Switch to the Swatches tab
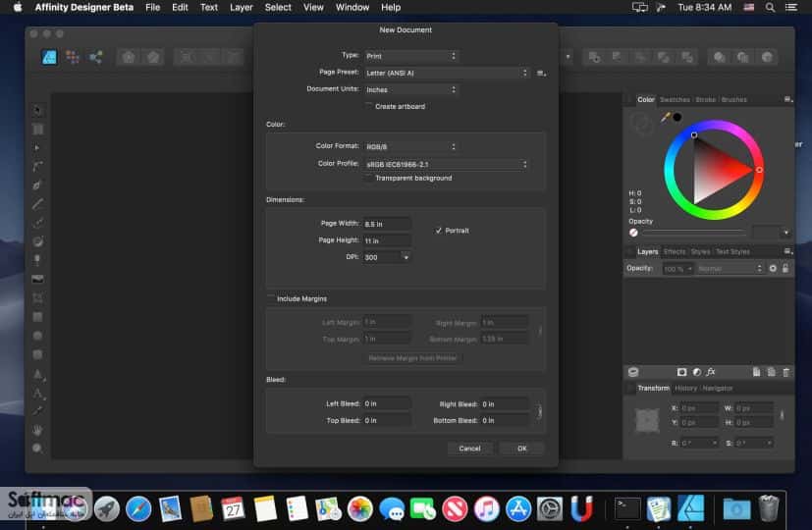 (x=675, y=99)
